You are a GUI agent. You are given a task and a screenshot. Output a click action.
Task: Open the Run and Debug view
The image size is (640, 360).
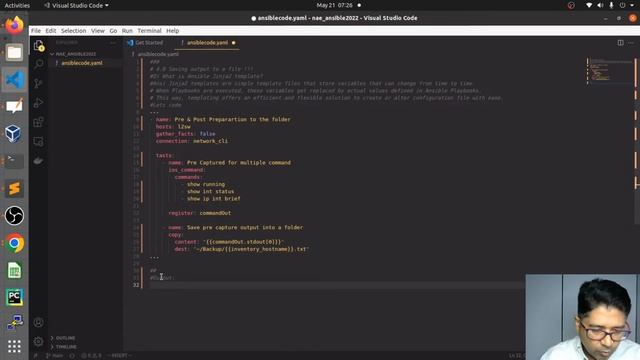point(38,103)
